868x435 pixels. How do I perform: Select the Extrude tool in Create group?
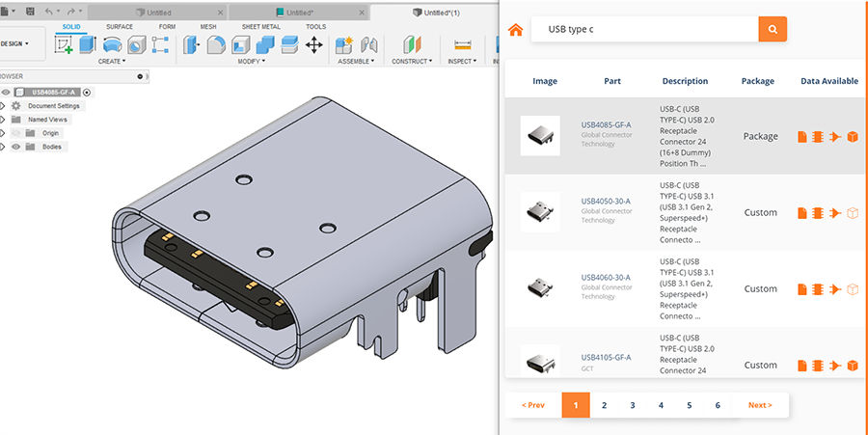pyautogui.click(x=88, y=44)
